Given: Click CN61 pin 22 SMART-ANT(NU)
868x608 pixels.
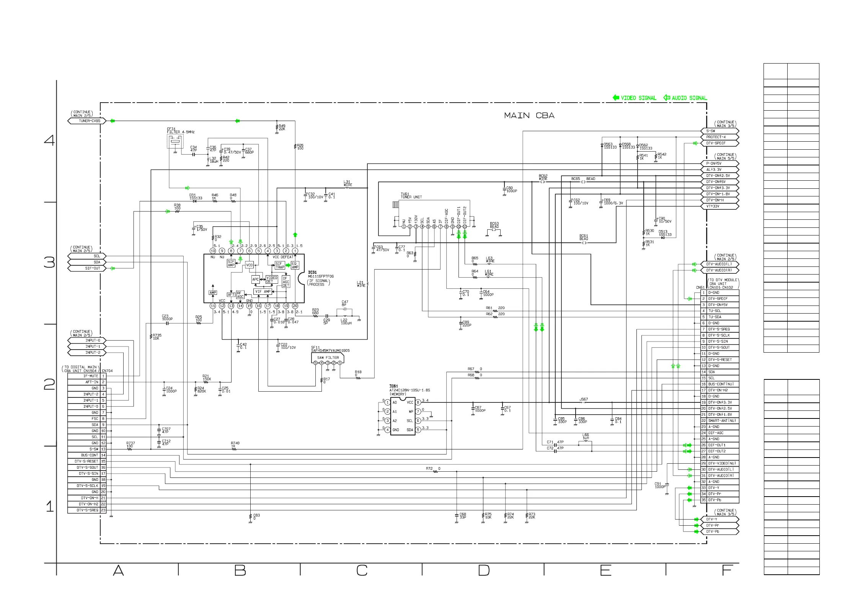Looking at the screenshot, I should pyautogui.click(x=720, y=421).
